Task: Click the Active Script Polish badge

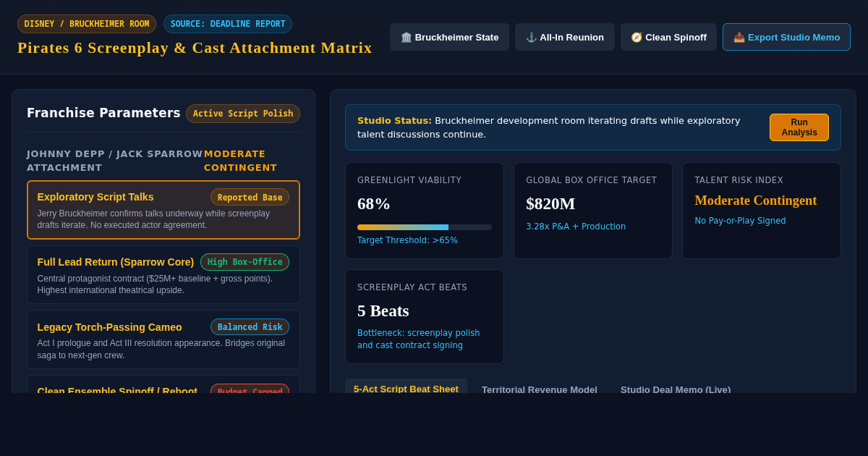Action: pos(243,114)
